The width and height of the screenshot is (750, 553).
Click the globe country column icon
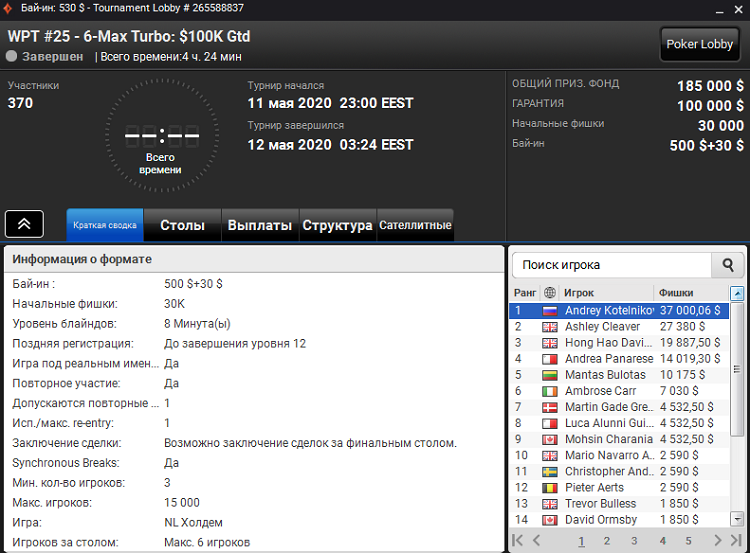click(550, 292)
